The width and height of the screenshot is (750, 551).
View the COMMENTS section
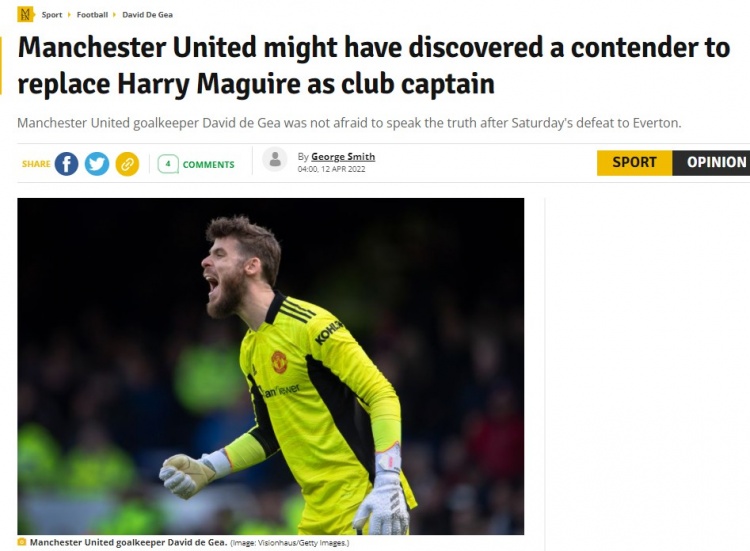209,165
